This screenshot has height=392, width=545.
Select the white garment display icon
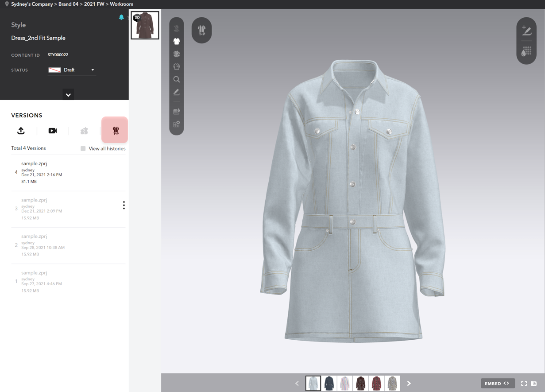(177, 41)
